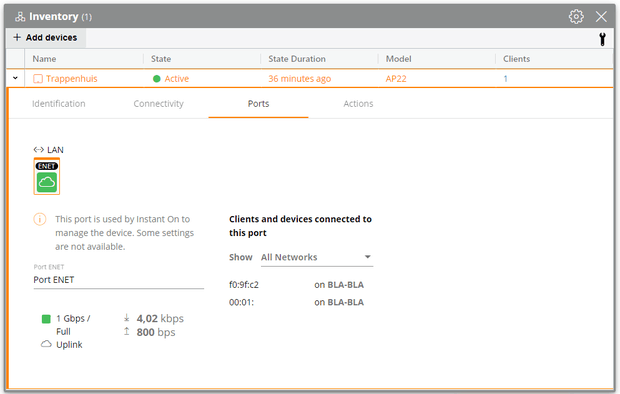Click the '36 minutes ago' state duration

click(299, 79)
